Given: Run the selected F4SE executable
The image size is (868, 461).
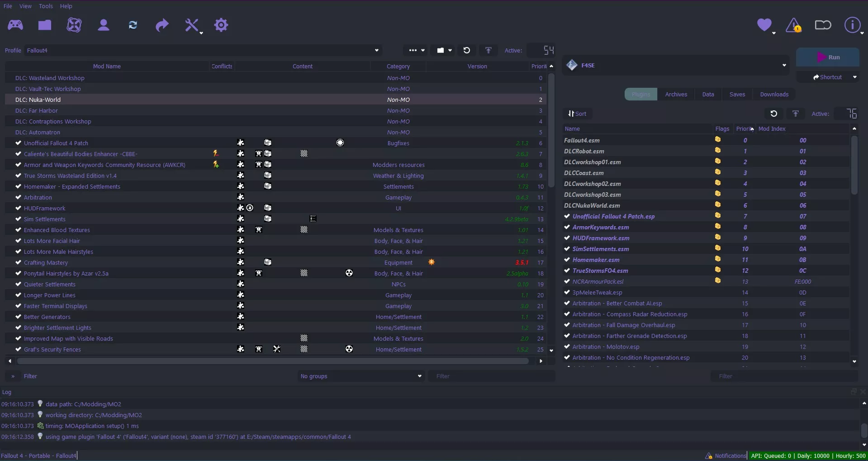Looking at the screenshot, I should [828, 57].
